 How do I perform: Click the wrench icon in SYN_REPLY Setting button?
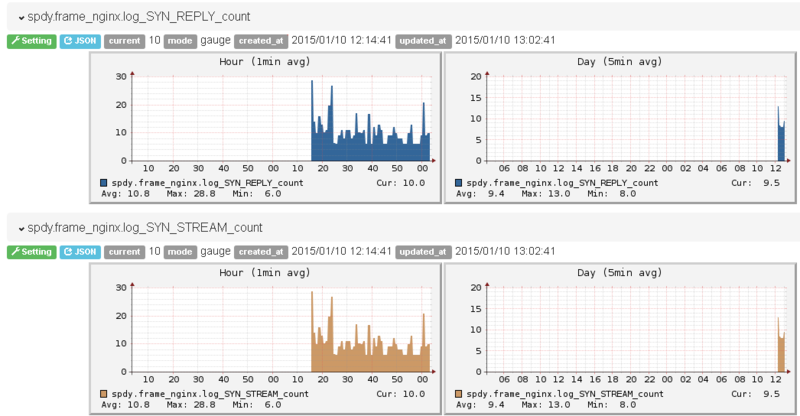[15, 41]
